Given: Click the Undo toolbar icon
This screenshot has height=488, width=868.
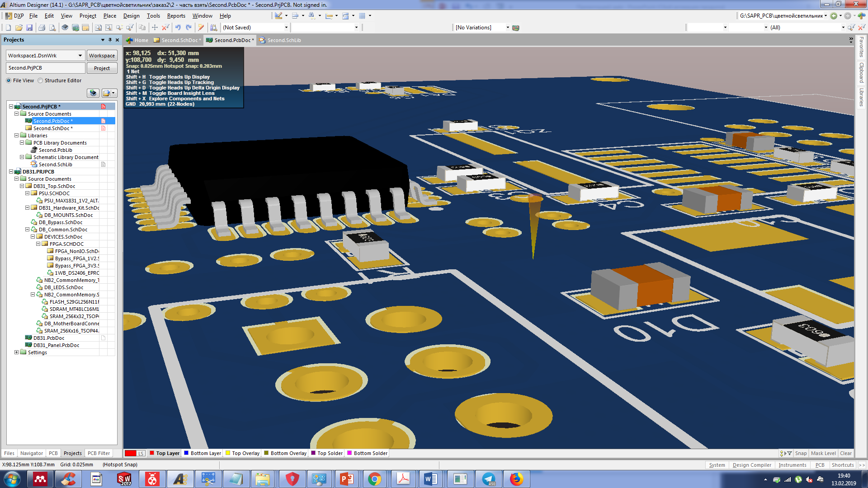Looking at the screenshot, I should (x=178, y=28).
